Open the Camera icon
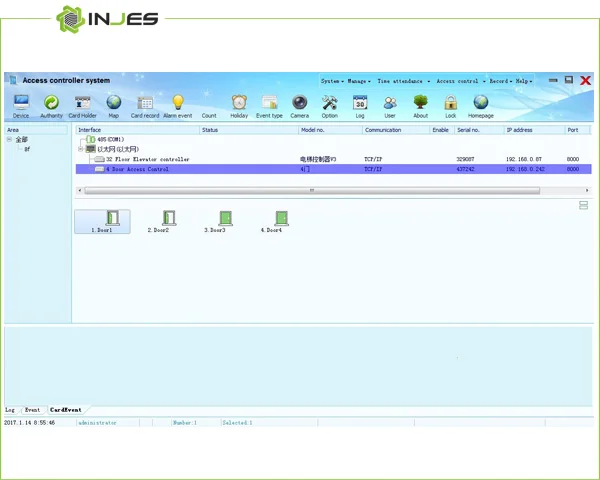Viewport: 600px width, 480px height. pyautogui.click(x=299, y=104)
